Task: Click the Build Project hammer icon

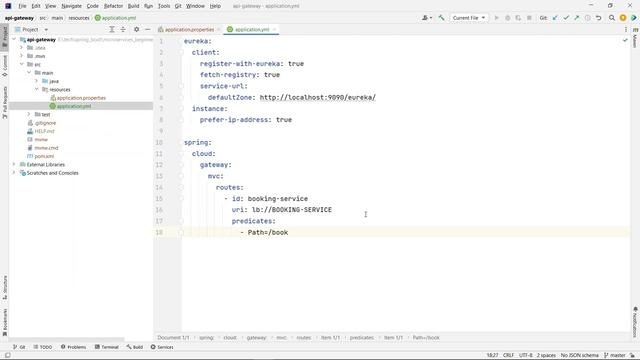Action: pyautogui.click(x=441, y=18)
